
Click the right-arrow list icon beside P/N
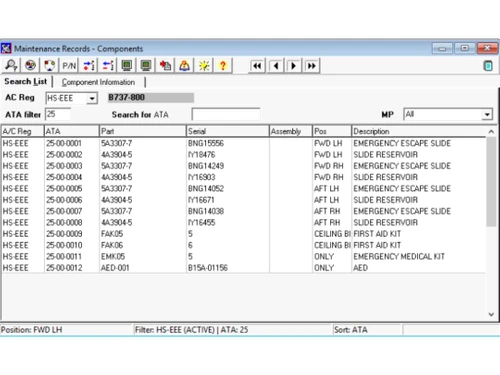pos(89,65)
